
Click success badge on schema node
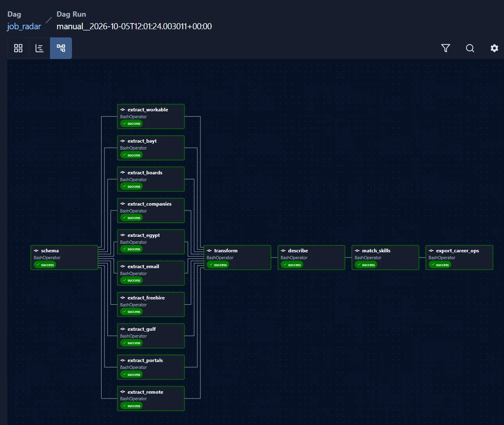pyautogui.click(x=45, y=265)
